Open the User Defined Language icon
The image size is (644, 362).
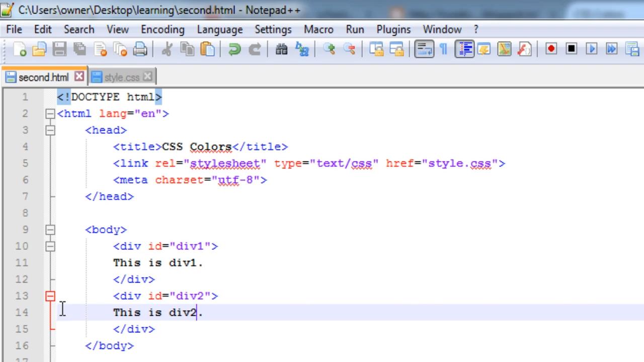[x=484, y=49]
